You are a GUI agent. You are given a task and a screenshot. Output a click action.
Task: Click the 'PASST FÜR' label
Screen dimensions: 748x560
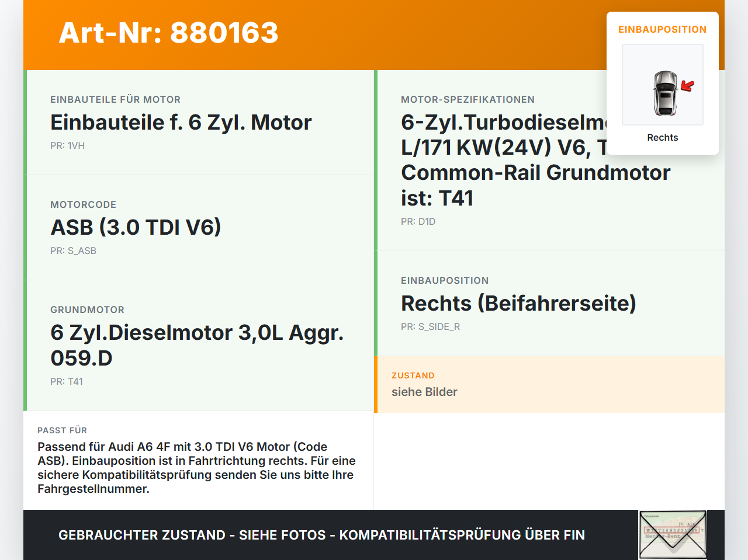63,430
